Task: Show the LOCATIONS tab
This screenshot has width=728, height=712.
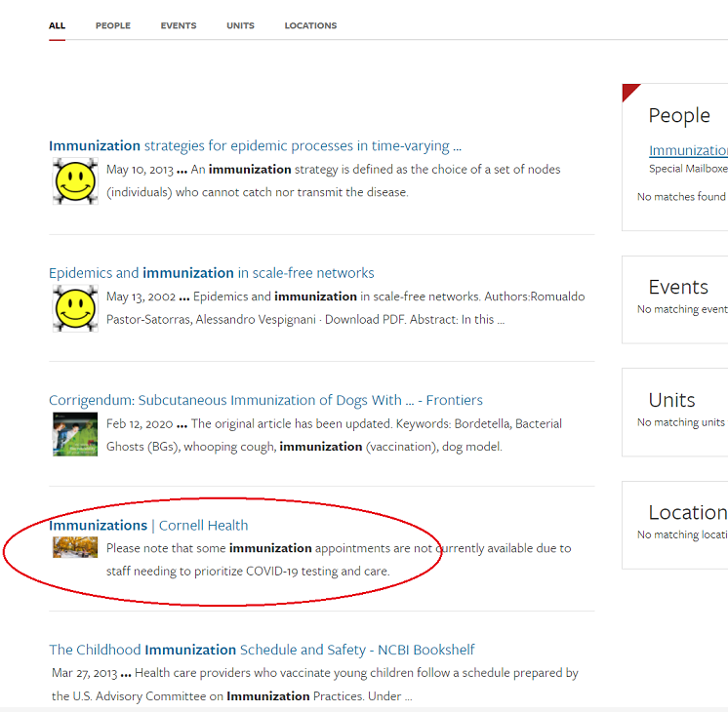Action: point(310,25)
